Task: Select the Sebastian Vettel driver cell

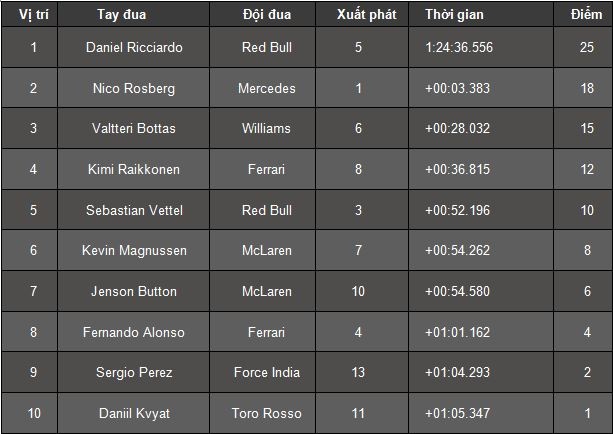Action: click(x=134, y=210)
